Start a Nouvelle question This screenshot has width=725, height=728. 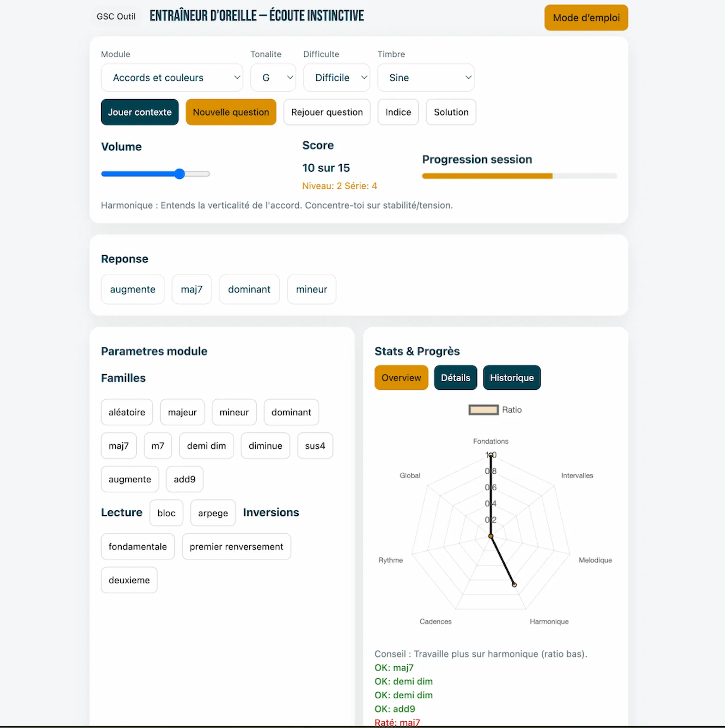click(231, 112)
